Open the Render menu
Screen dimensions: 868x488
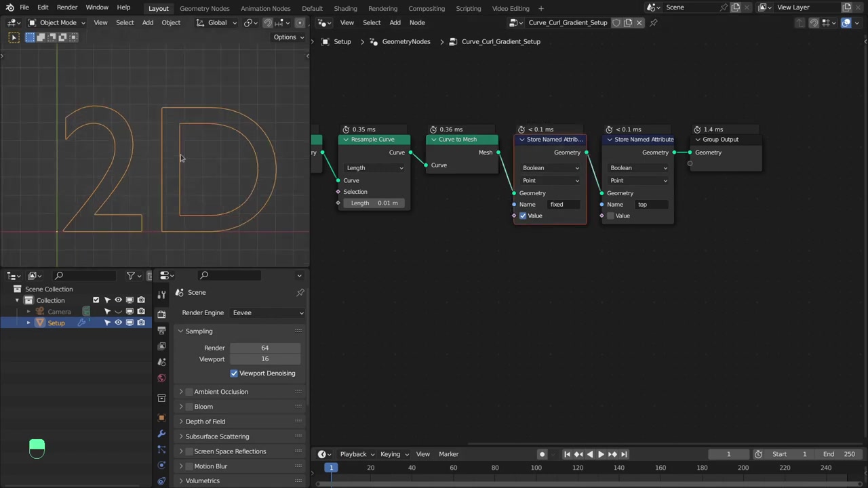(x=66, y=7)
